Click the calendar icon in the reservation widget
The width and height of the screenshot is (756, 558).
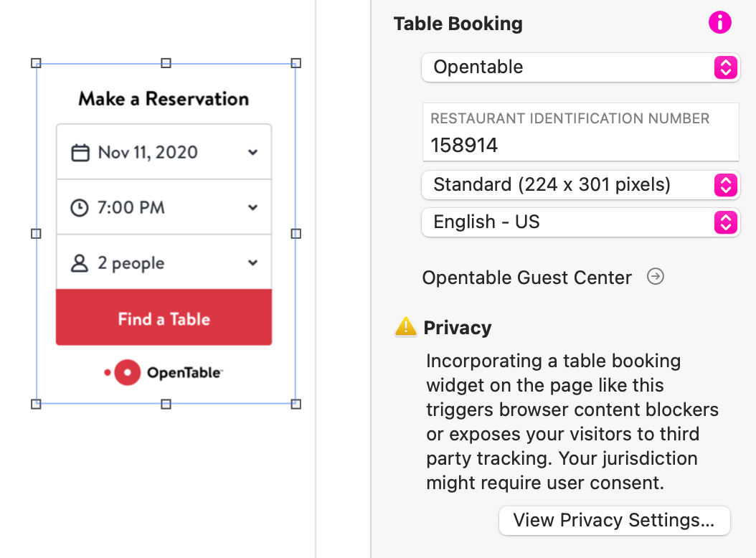pyautogui.click(x=80, y=152)
